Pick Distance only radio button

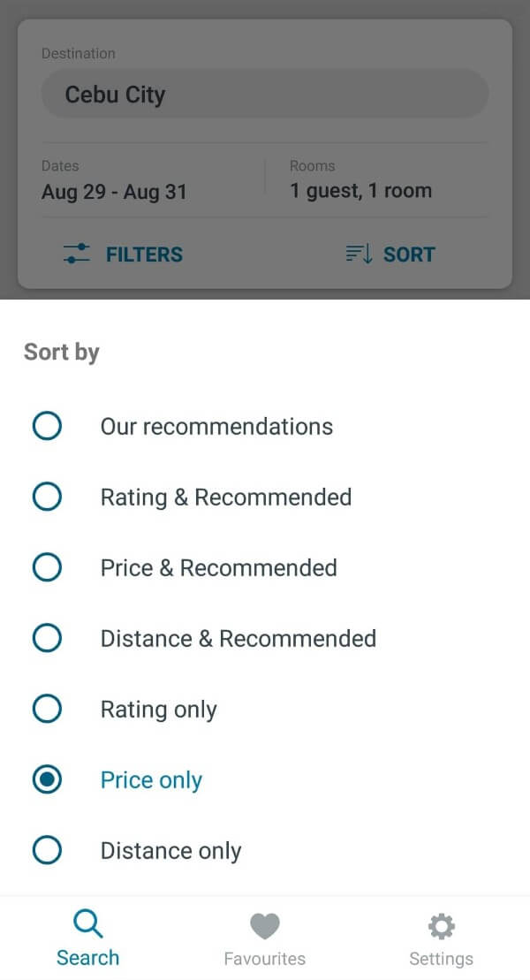pos(47,850)
